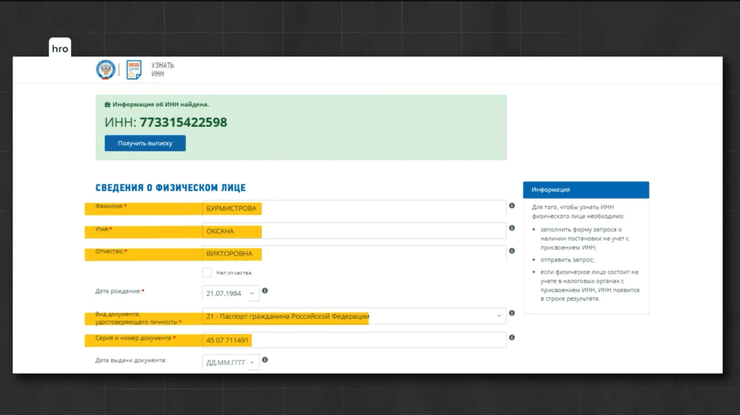Image resolution: width=740 pixels, height=415 pixels.
Task: Click the Имя field containing ОКСАНА
Action: (350, 231)
